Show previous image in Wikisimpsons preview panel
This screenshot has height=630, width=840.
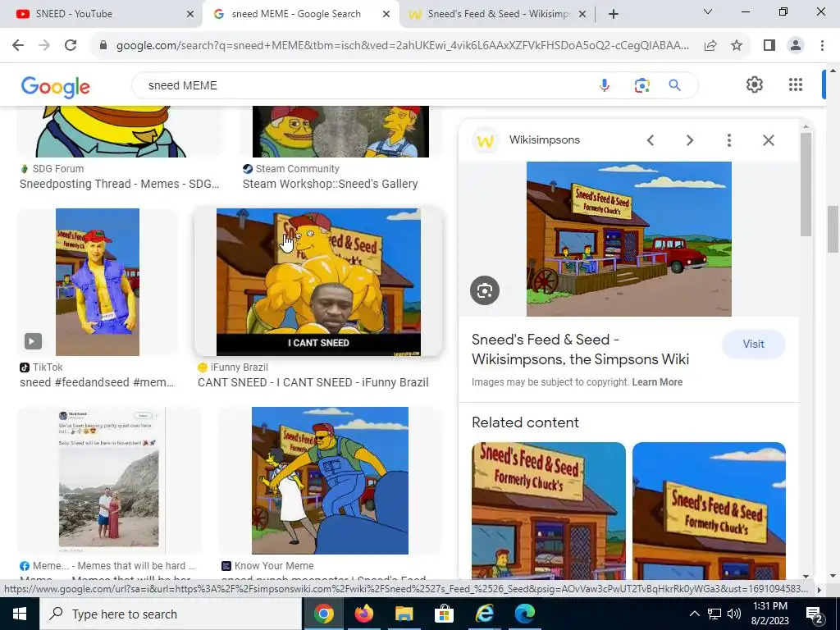point(651,140)
